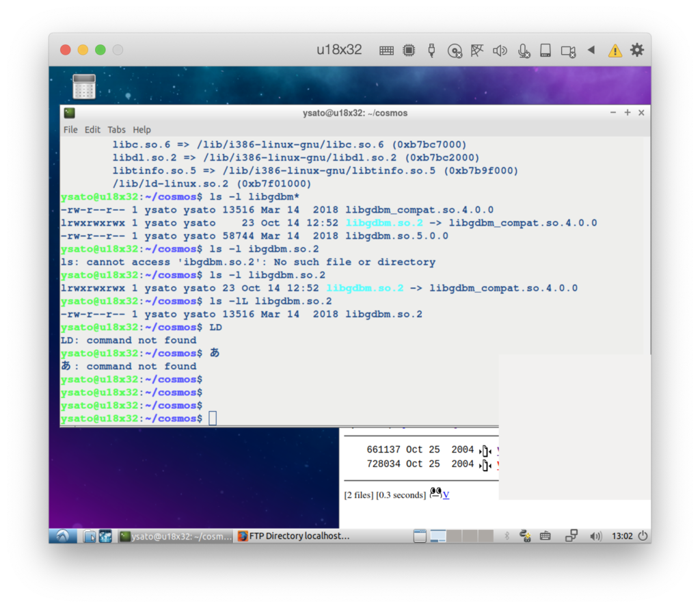Switch to FTP Directory localhost taskbar window
This screenshot has width=700, height=608.
click(x=294, y=536)
